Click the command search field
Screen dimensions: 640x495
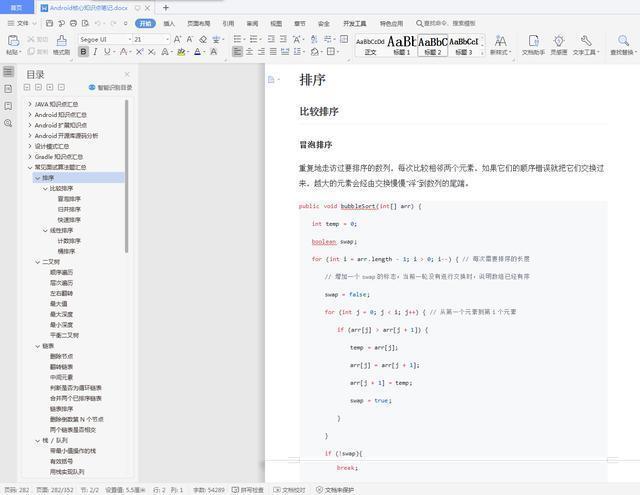click(x=446, y=23)
